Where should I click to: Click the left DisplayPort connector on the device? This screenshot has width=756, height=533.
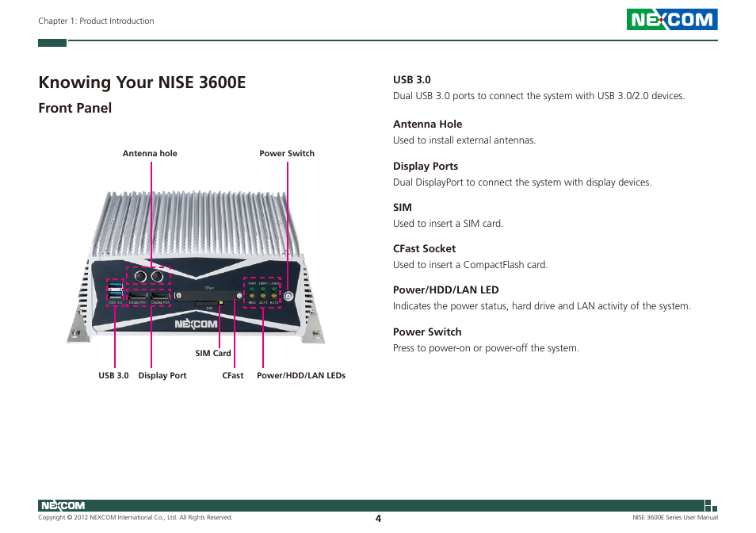pyautogui.click(x=138, y=296)
